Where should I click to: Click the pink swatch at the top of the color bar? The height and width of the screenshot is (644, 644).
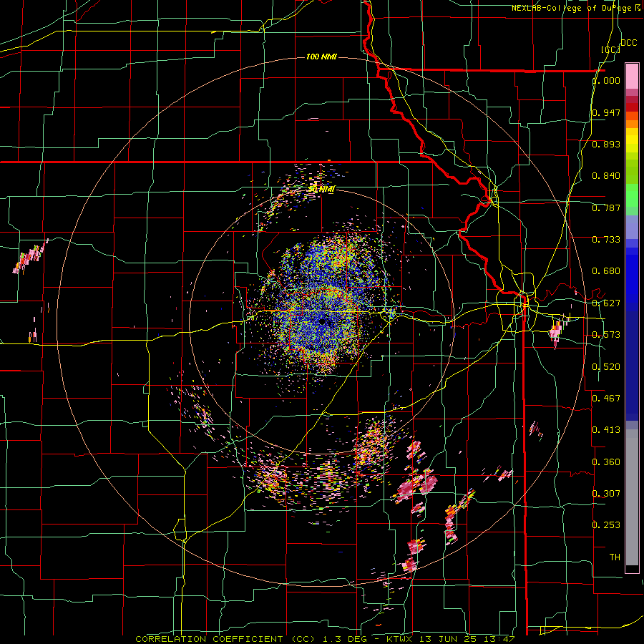(632, 76)
